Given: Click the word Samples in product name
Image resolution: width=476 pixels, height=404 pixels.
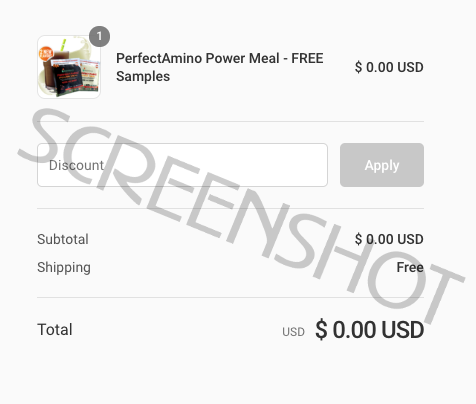Looking at the screenshot, I should [143, 77].
